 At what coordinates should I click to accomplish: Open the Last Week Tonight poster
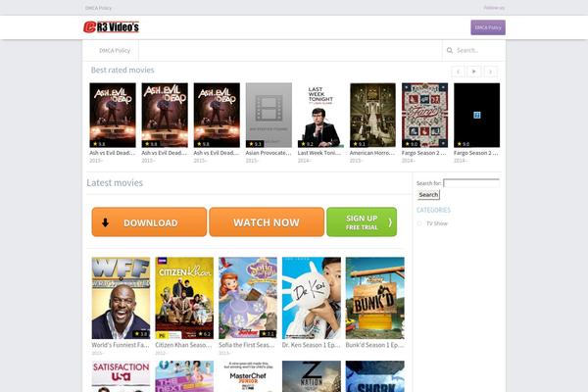[320, 116]
